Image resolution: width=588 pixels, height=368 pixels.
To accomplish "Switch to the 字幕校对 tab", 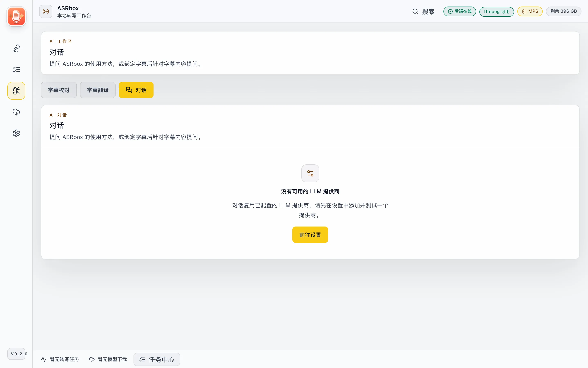I will coord(59,90).
